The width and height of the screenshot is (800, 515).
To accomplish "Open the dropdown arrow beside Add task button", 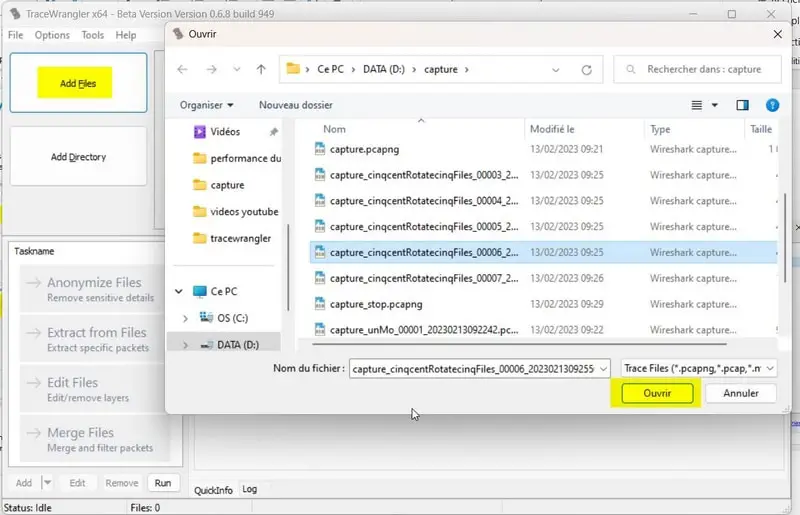I will [47, 482].
